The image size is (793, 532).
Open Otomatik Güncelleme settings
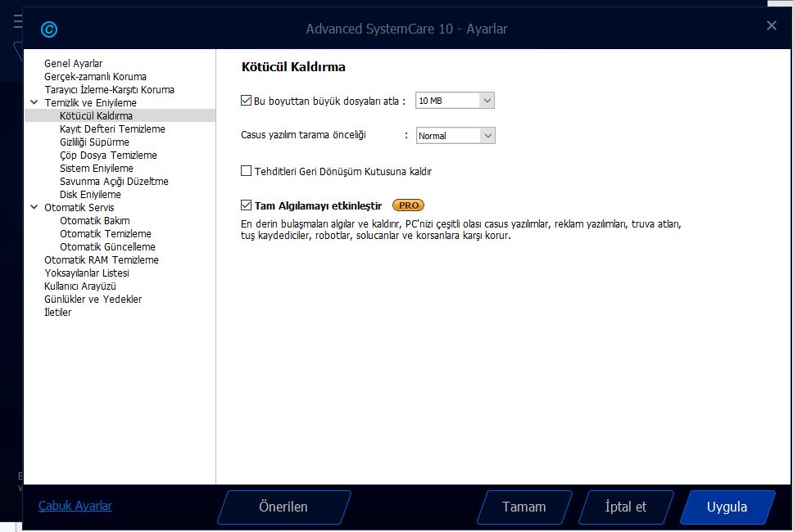click(107, 247)
